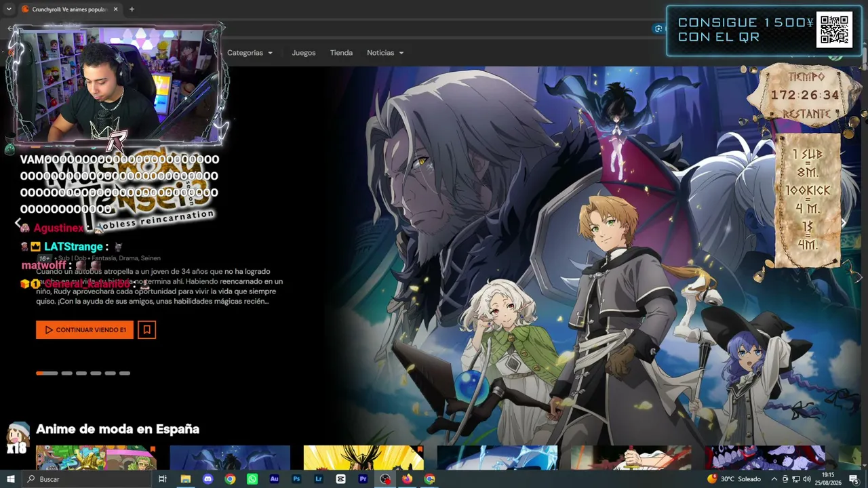Launch Adobe Audition from the taskbar
Image resolution: width=868 pixels, height=488 pixels.
click(x=274, y=479)
